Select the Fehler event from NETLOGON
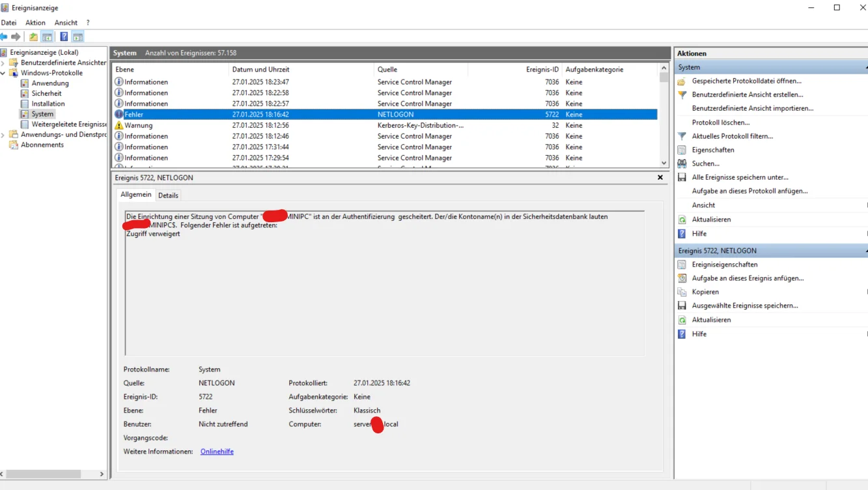 [x=385, y=115]
